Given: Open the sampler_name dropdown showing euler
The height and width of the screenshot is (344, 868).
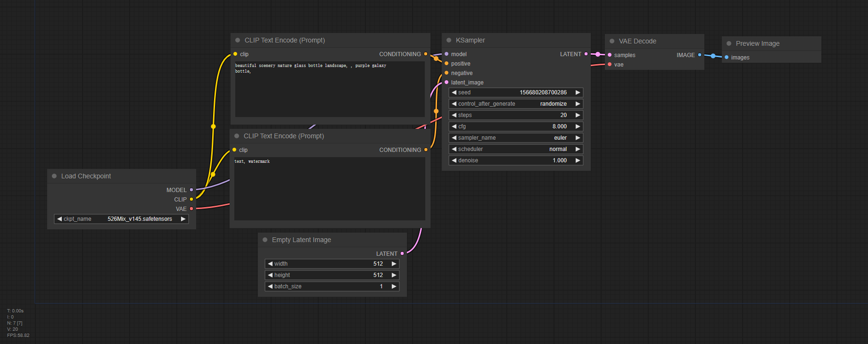Looking at the screenshot, I should tap(516, 138).
